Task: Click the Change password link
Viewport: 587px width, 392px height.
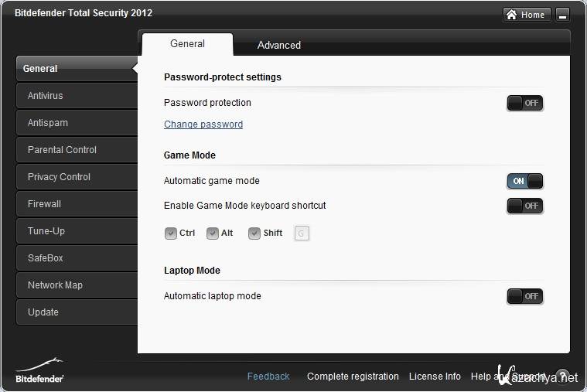Action: (x=203, y=124)
